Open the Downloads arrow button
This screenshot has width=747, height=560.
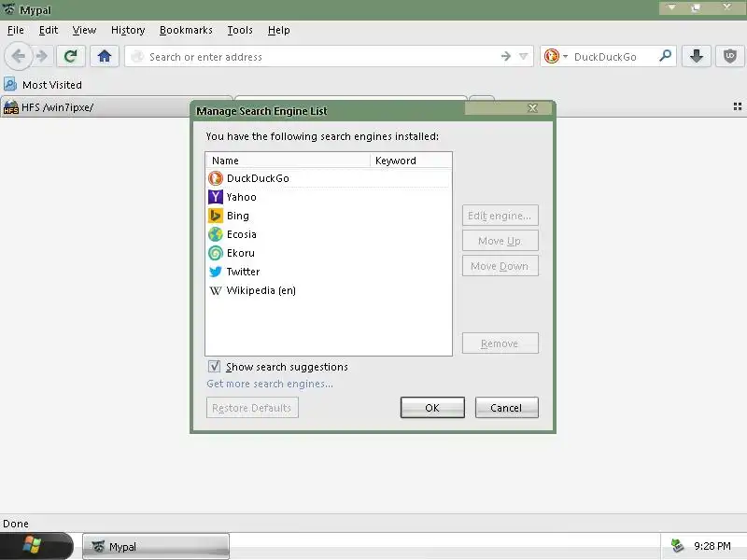697,56
